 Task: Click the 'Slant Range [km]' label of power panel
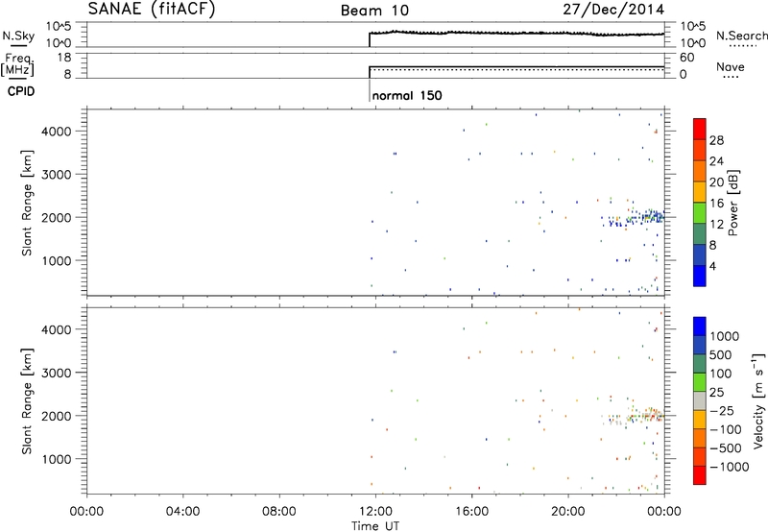pyautogui.click(x=27, y=203)
